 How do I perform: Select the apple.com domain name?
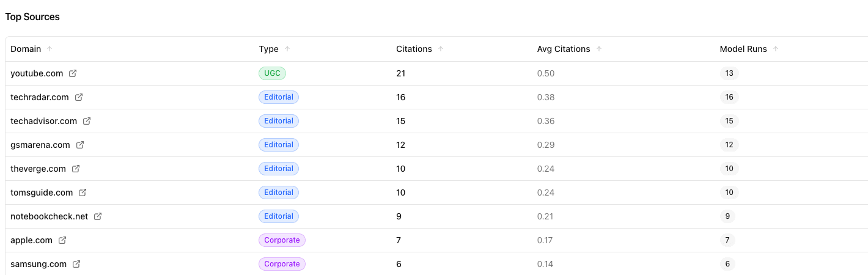point(32,240)
